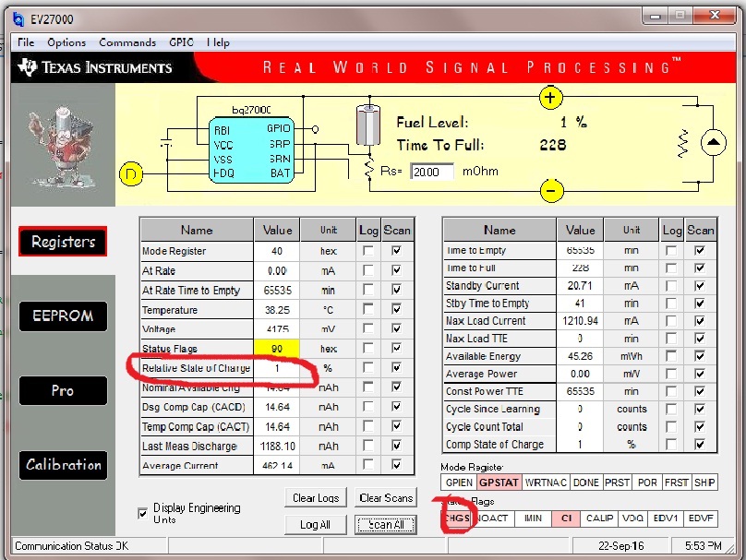Switch to the EEPROM page
This screenshot has height=560, width=746.
[x=63, y=316]
